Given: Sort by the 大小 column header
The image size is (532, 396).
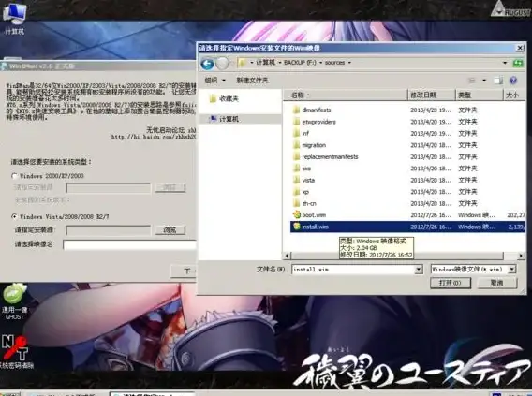Looking at the screenshot, I should coord(514,95).
